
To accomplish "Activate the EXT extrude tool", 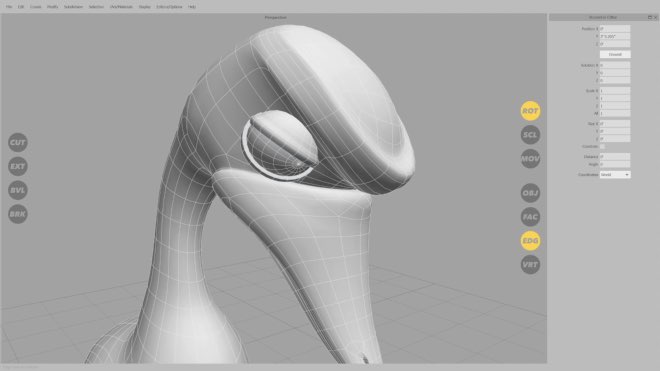I will coord(18,166).
